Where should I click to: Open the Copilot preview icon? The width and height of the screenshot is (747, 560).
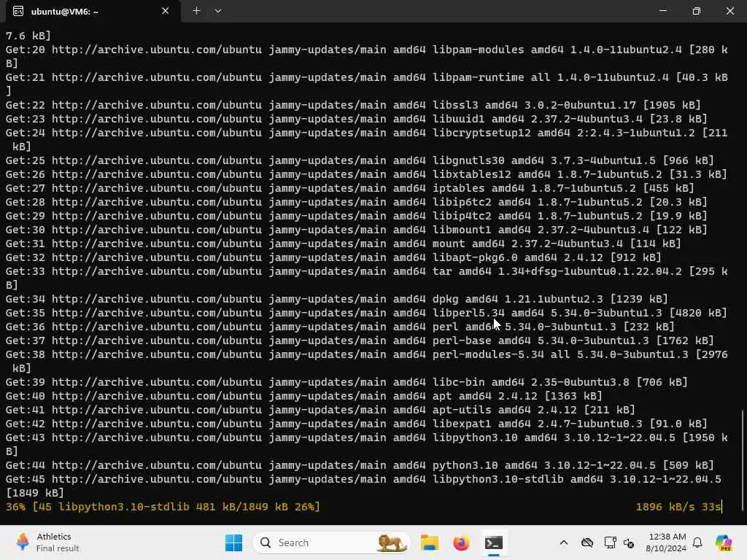pos(724,542)
